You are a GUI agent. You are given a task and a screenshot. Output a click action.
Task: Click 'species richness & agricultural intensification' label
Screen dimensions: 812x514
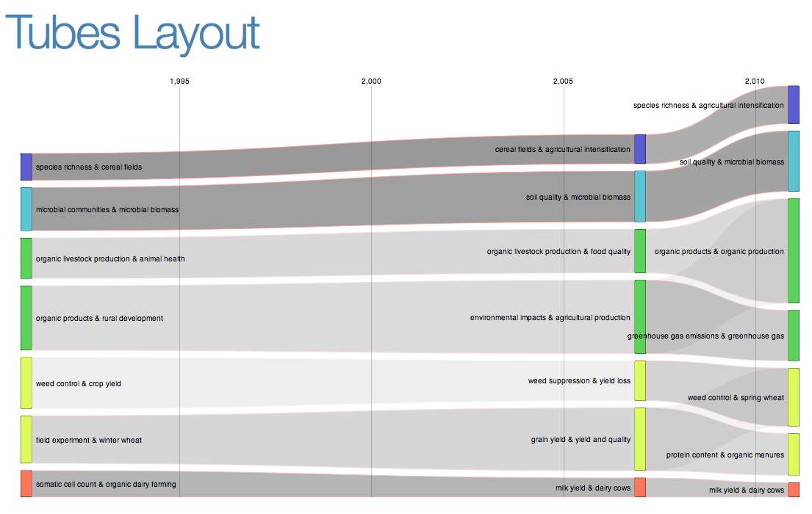pos(708,106)
